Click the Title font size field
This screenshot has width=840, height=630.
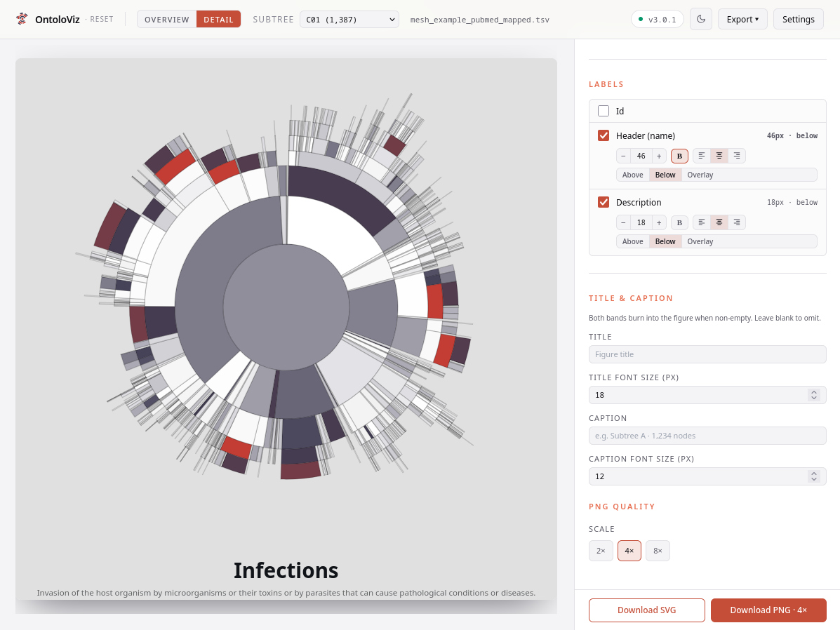pos(707,395)
